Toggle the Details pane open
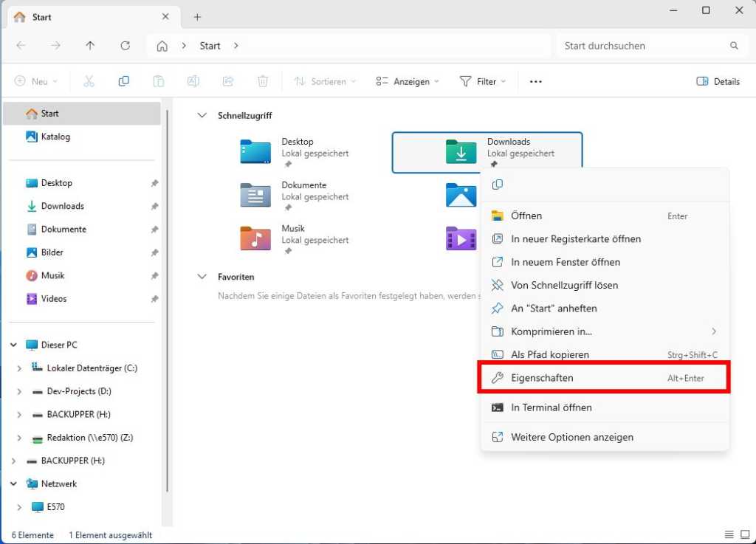The height and width of the screenshot is (544, 756). click(x=718, y=81)
